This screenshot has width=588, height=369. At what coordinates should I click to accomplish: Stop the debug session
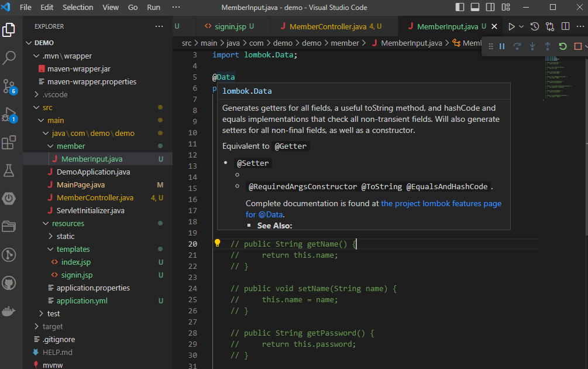tap(578, 46)
